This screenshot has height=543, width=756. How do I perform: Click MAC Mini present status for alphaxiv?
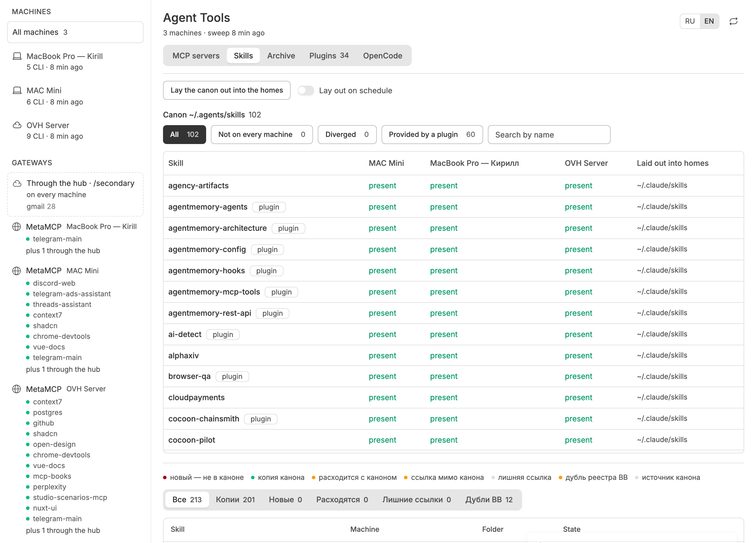pos(382,356)
